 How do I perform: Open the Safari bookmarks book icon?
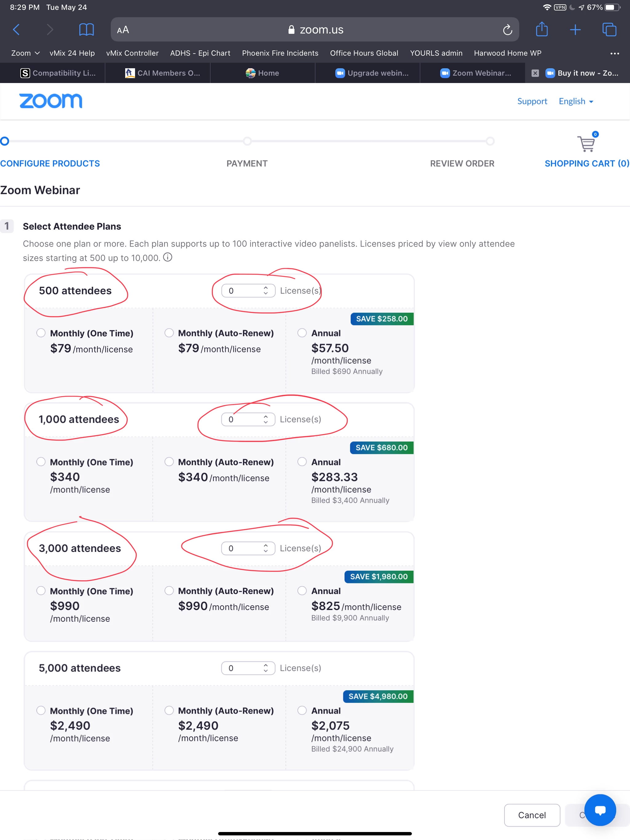coord(86,30)
